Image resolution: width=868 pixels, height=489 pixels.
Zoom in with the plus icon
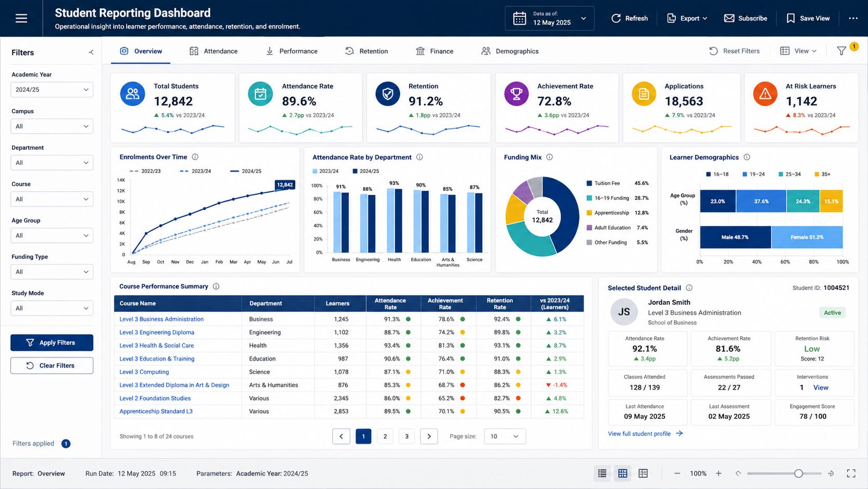pyautogui.click(x=718, y=473)
